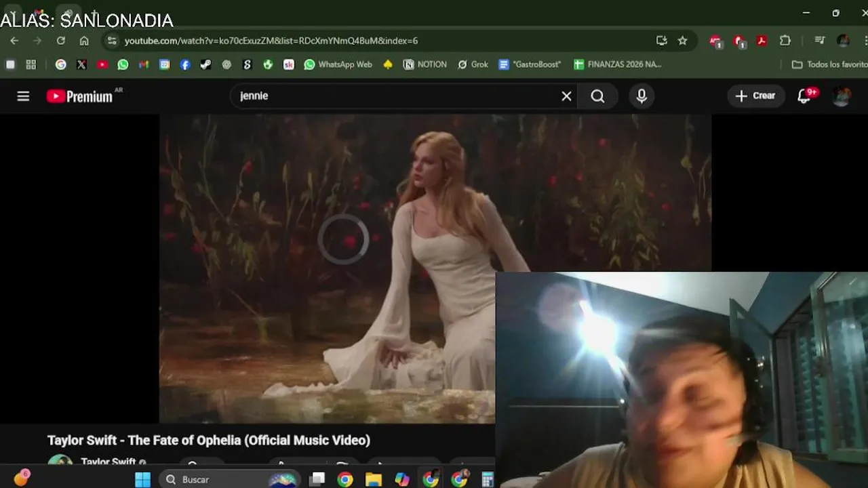Image resolution: width=868 pixels, height=488 pixels.
Task: Bookmark this page with the star
Action: (x=683, y=41)
